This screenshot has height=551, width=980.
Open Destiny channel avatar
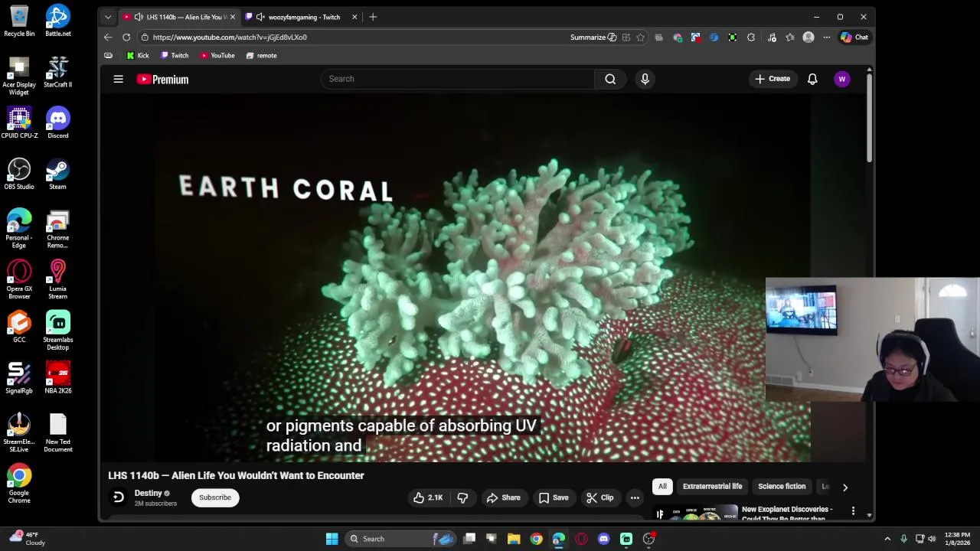click(x=118, y=497)
